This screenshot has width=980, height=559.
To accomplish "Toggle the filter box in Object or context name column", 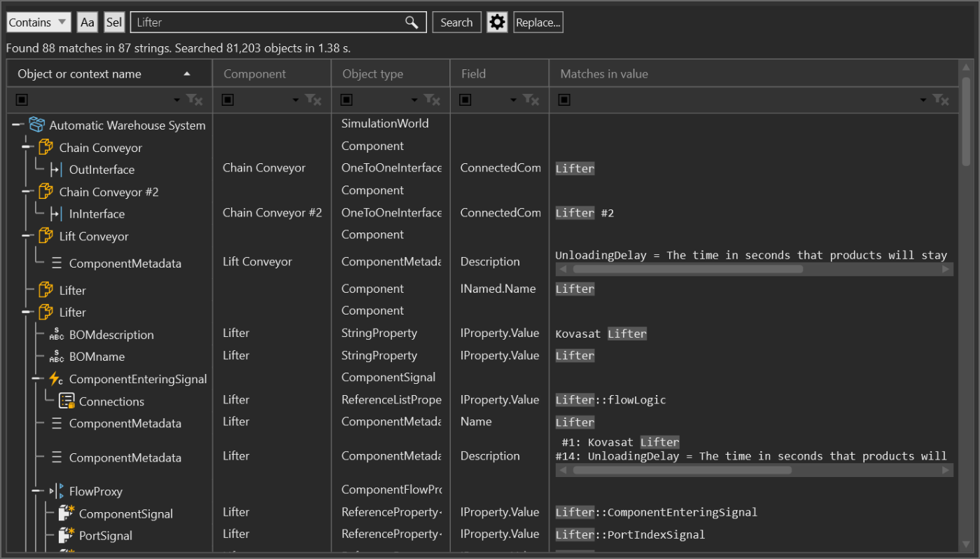I will coord(22,100).
